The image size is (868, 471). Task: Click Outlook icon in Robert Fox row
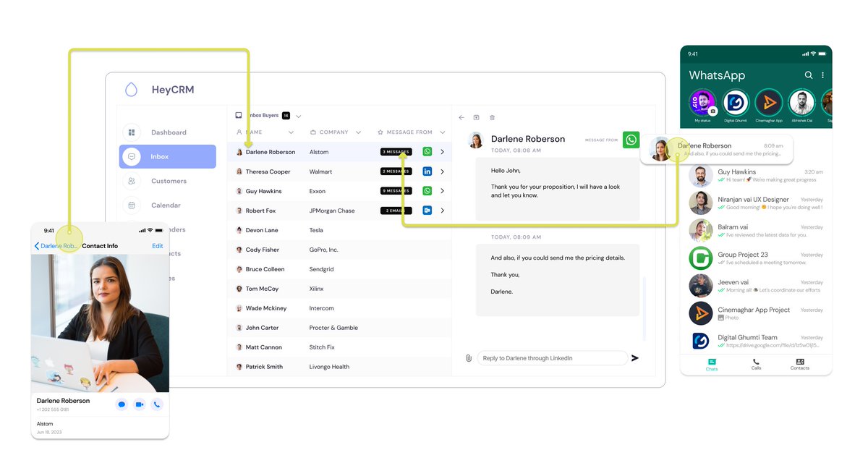(427, 211)
